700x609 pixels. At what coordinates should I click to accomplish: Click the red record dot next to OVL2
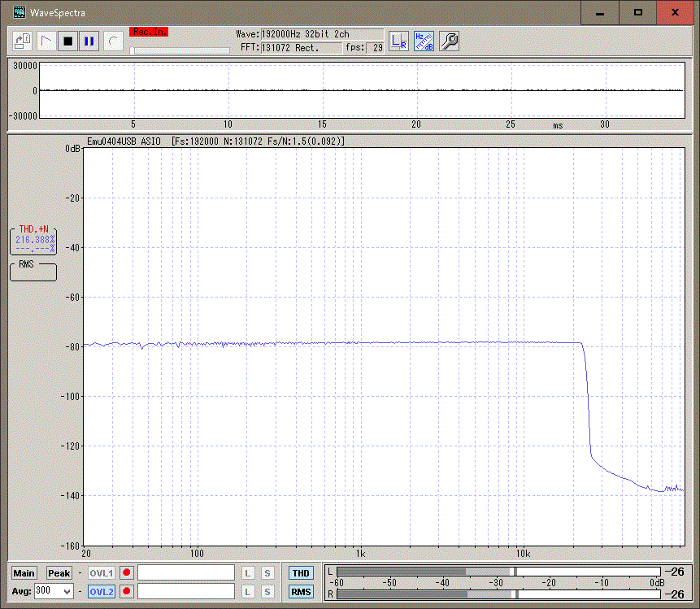click(x=127, y=592)
